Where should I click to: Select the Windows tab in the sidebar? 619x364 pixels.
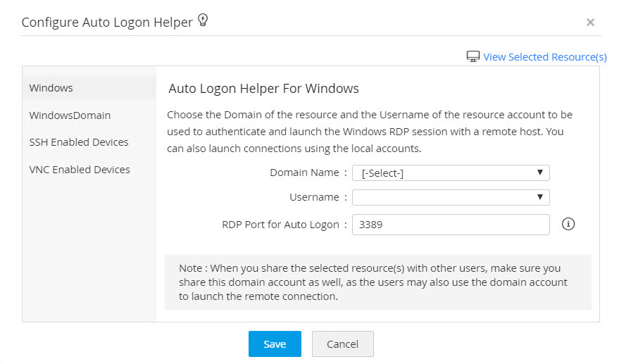51,88
